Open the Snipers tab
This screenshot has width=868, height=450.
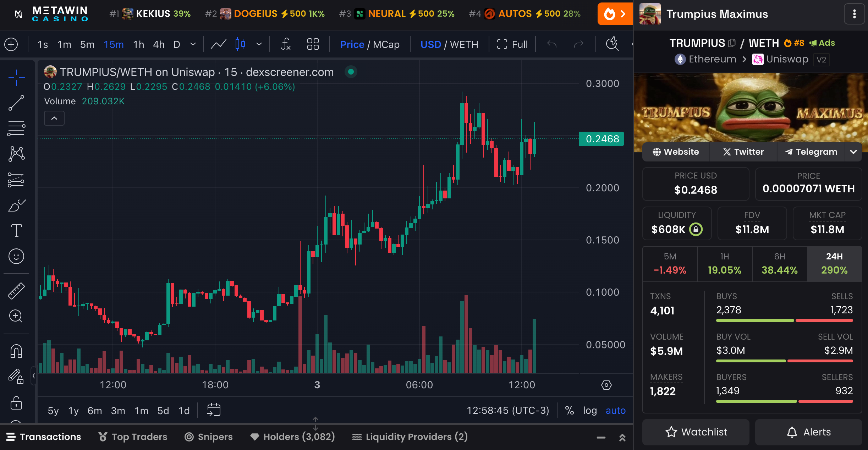coord(209,437)
